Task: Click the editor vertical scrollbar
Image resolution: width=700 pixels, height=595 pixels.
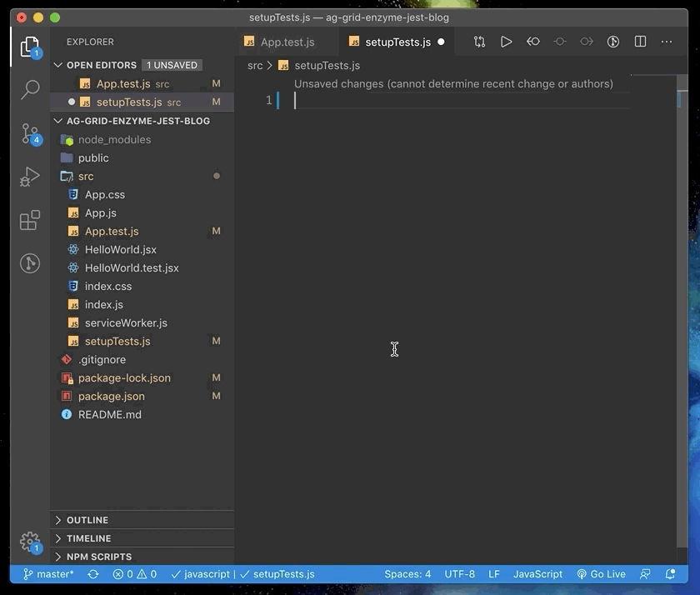Action: click(682, 312)
